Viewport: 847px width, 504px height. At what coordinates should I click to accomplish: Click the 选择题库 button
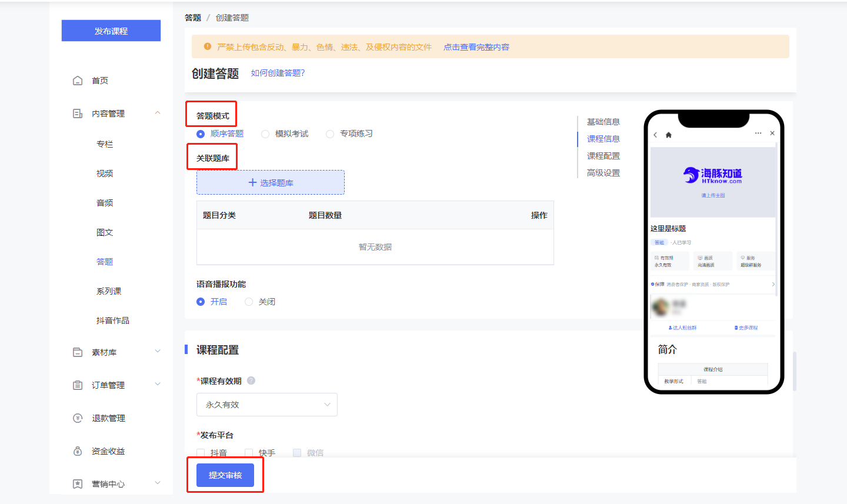(x=271, y=182)
